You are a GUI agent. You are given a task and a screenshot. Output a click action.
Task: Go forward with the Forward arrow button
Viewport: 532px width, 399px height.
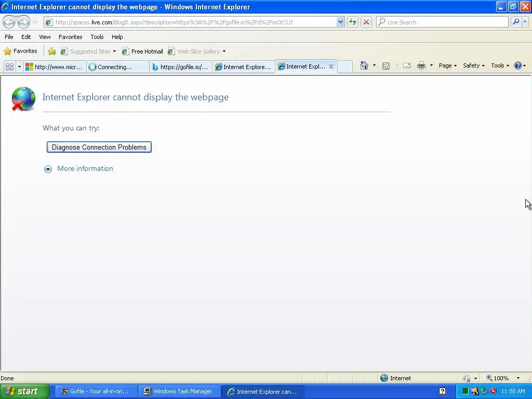24,22
